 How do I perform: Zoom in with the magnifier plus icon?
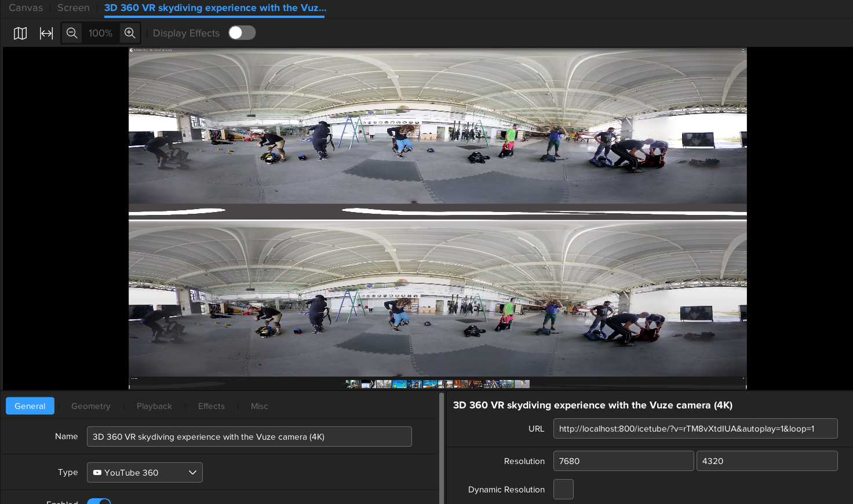(130, 33)
